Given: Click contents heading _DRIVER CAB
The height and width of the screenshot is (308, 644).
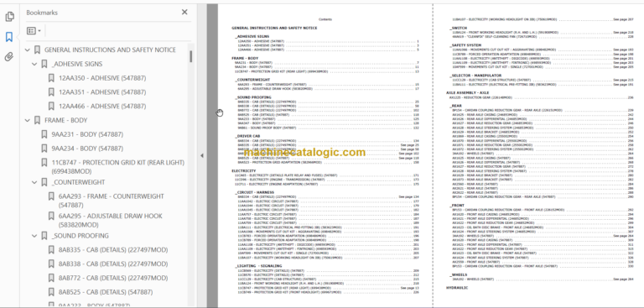Looking at the screenshot, I should [x=247, y=136].
